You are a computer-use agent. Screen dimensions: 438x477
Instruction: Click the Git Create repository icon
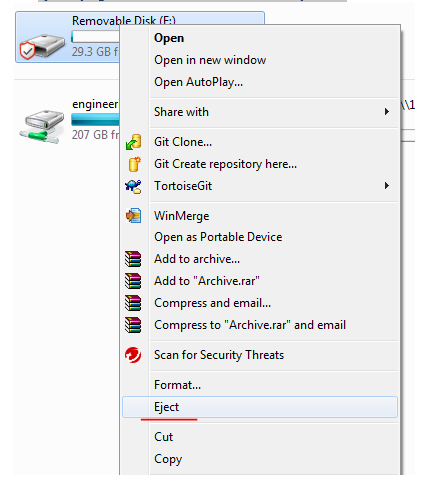(x=134, y=164)
